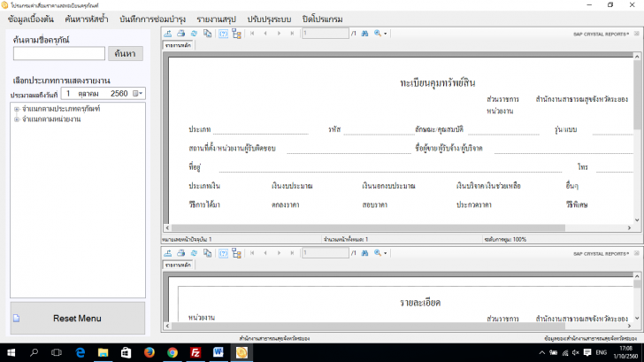Screen dimensions: 644x362
Task: Go to last page in top viewer
Action: (x=292, y=34)
